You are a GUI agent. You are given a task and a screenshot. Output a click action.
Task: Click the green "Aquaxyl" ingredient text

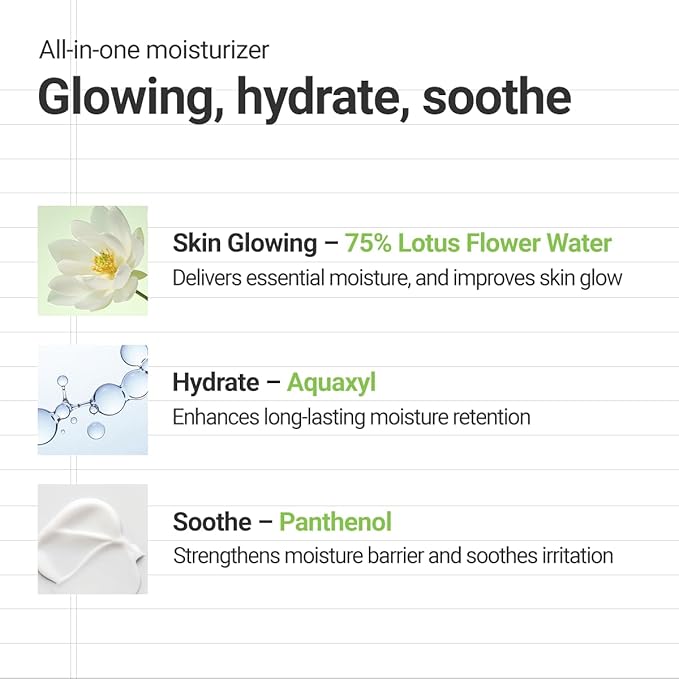[x=331, y=383]
